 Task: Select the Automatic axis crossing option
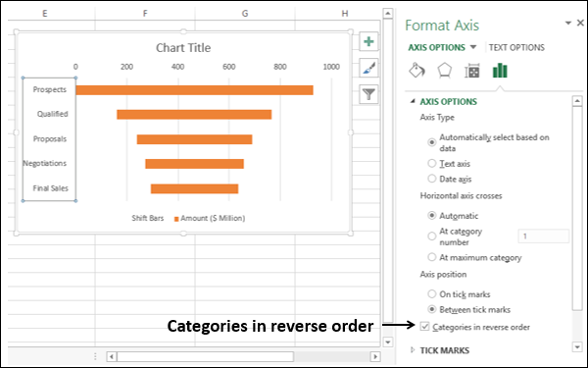pyautogui.click(x=432, y=216)
